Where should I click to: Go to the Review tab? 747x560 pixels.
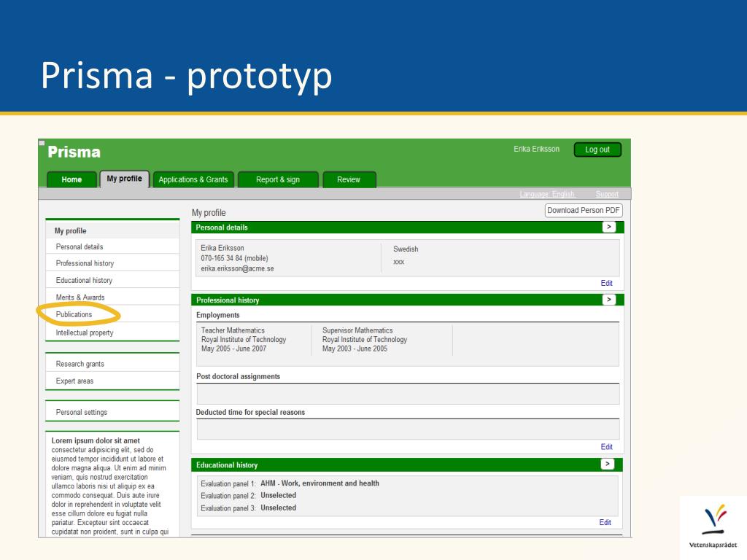pos(349,179)
